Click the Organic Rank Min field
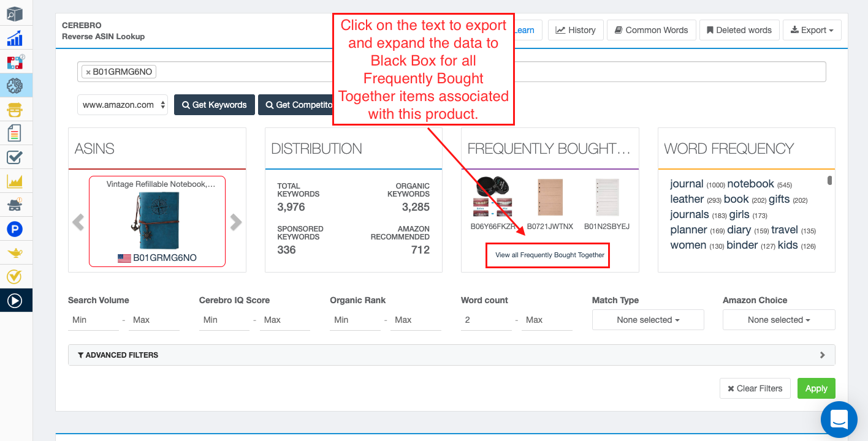This screenshot has height=441, width=868. click(355, 320)
